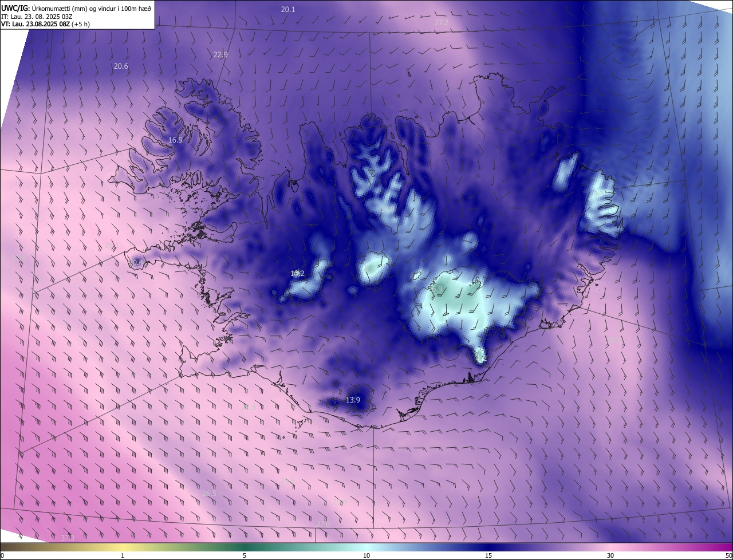Click the 50 tick on the color scale

click(728, 555)
